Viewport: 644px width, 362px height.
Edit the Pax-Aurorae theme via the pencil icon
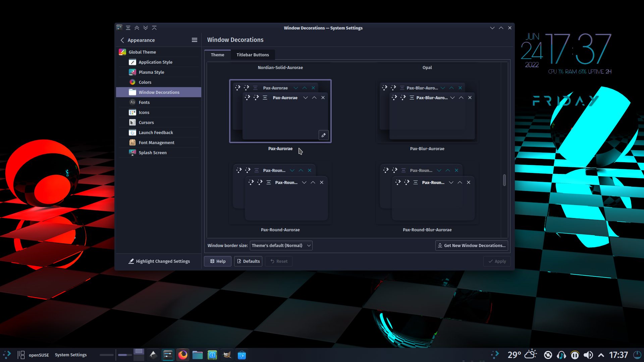323,135
